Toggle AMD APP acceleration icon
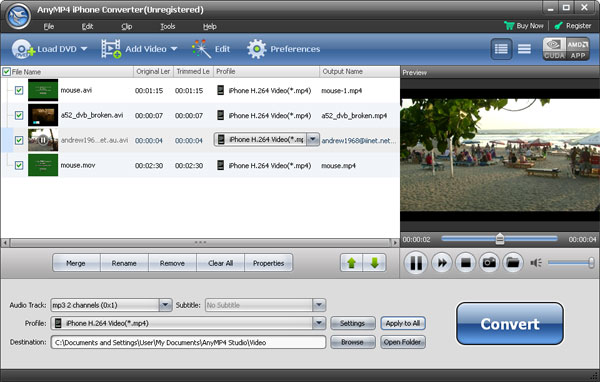This screenshot has width=600, height=382. click(x=578, y=49)
